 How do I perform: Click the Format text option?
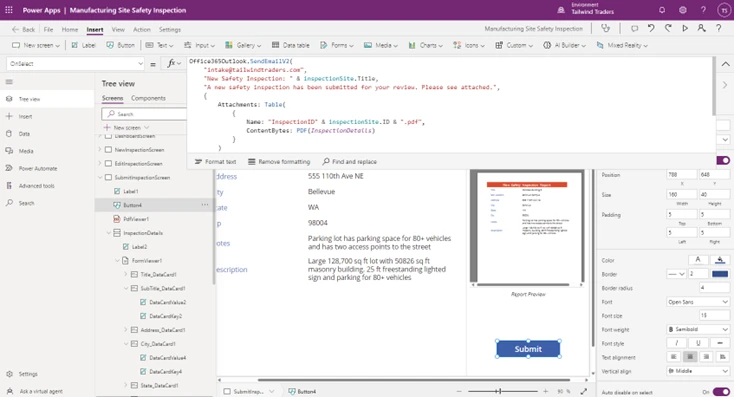point(215,162)
